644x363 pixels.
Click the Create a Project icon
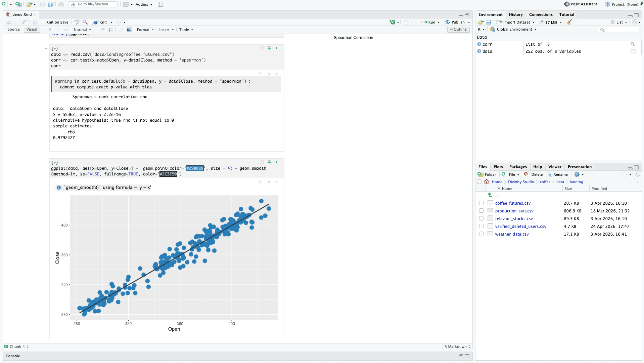click(x=18, y=4)
